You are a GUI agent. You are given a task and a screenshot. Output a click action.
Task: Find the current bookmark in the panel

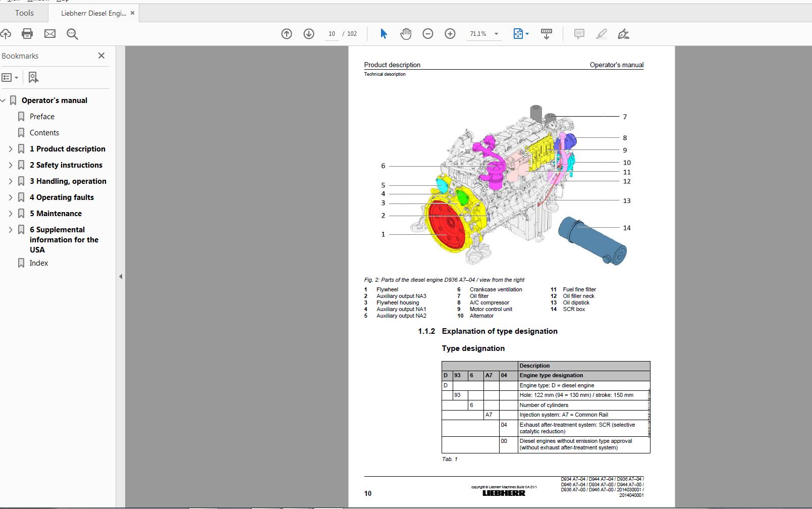click(x=32, y=77)
